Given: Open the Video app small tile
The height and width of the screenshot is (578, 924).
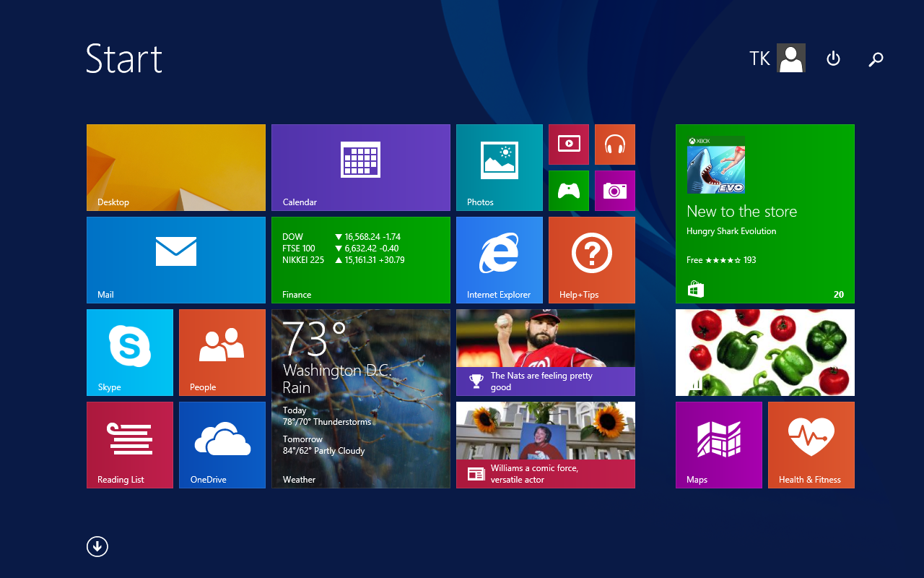Looking at the screenshot, I should 569,144.
